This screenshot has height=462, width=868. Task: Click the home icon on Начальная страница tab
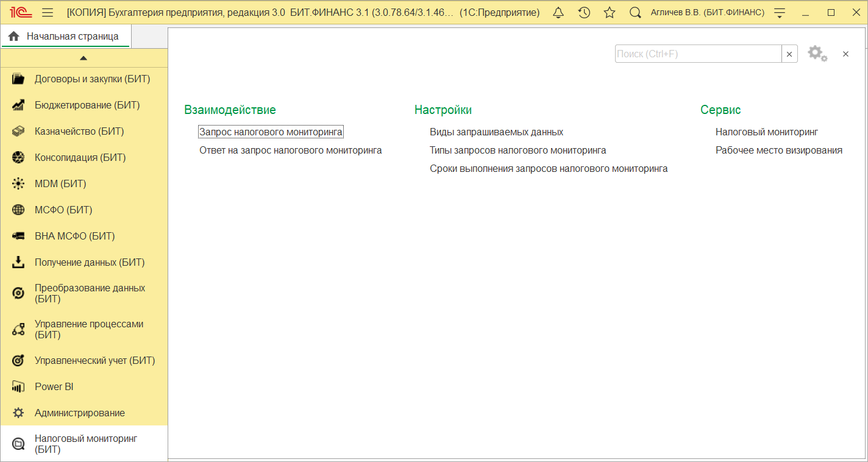pos(14,37)
